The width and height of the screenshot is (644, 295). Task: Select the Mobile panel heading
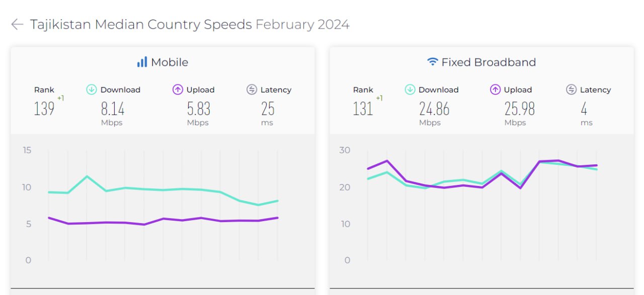pyautogui.click(x=170, y=62)
